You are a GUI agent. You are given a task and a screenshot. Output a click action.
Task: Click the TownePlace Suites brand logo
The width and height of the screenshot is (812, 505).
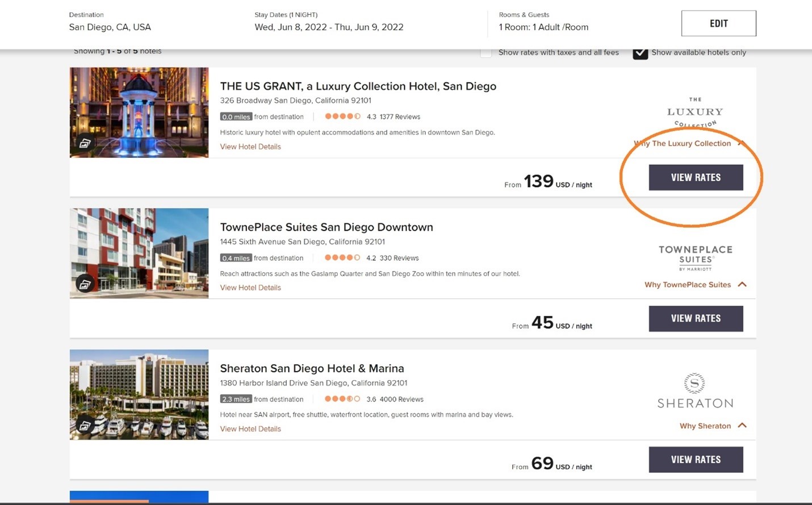coord(695,258)
